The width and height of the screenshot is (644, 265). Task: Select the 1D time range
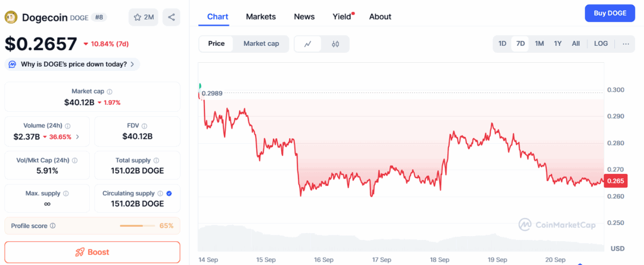(x=502, y=44)
